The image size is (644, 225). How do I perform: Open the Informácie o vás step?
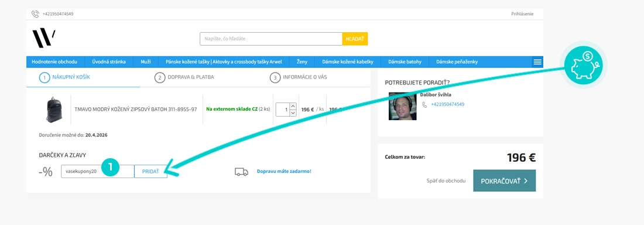pyautogui.click(x=299, y=77)
